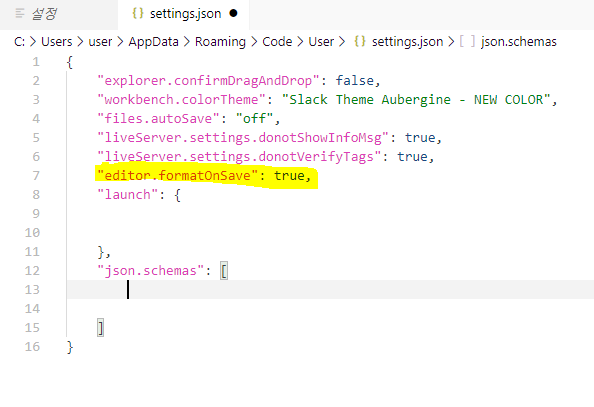Click the "editor.formatOnSave" key
594x407 pixels.
(177, 176)
